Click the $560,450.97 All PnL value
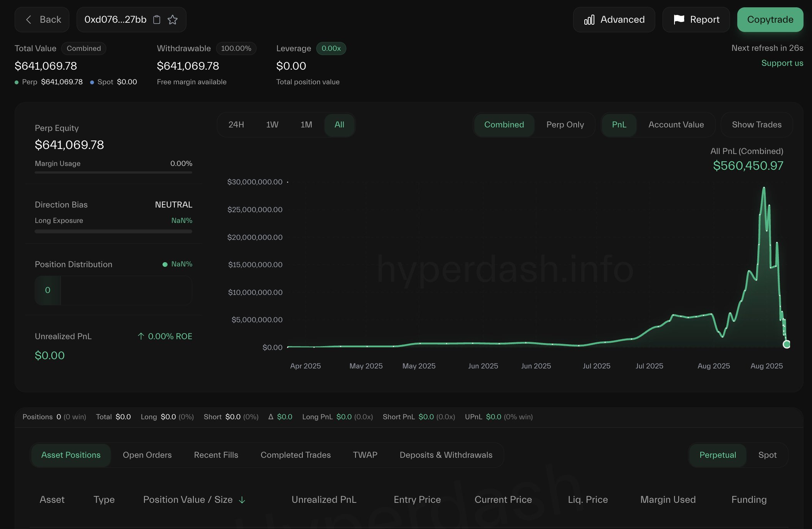The height and width of the screenshot is (529, 812). coord(748,166)
